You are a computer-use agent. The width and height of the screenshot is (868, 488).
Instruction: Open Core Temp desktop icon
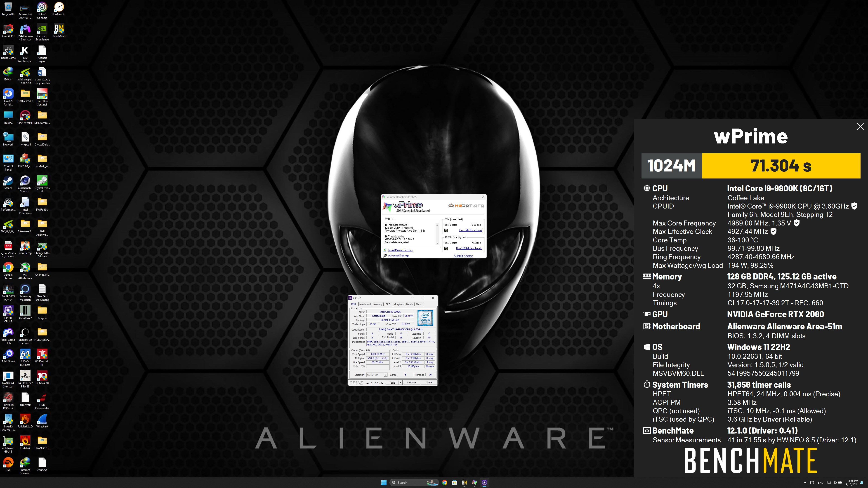click(25, 248)
